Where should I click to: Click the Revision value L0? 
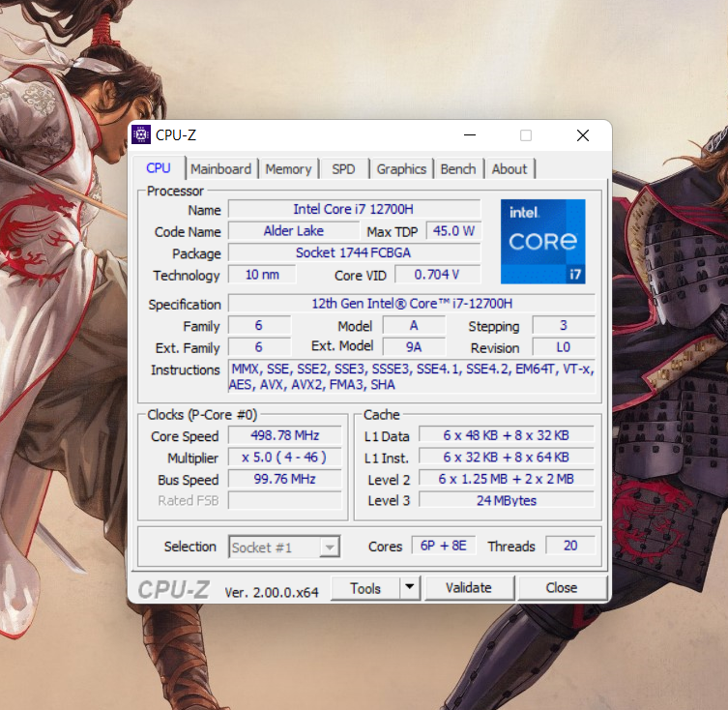pyautogui.click(x=564, y=347)
